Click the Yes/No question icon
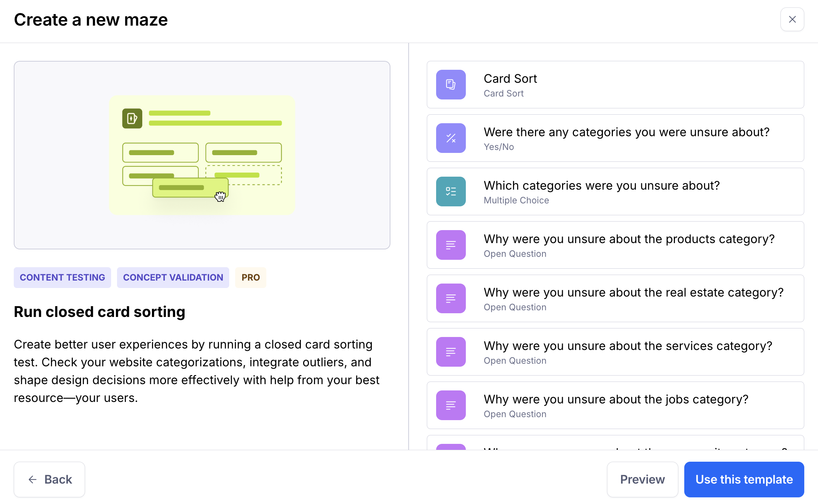Image resolution: width=818 pixels, height=504 pixels. tap(451, 138)
